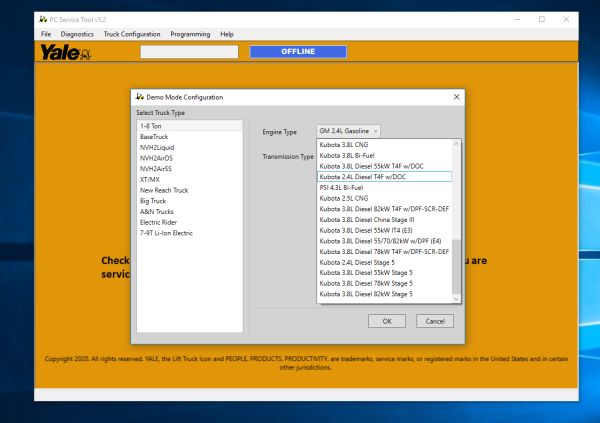Choose Kubota 3.8L Diesel 55/70/82kW w/DPF (E4)

(385, 241)
